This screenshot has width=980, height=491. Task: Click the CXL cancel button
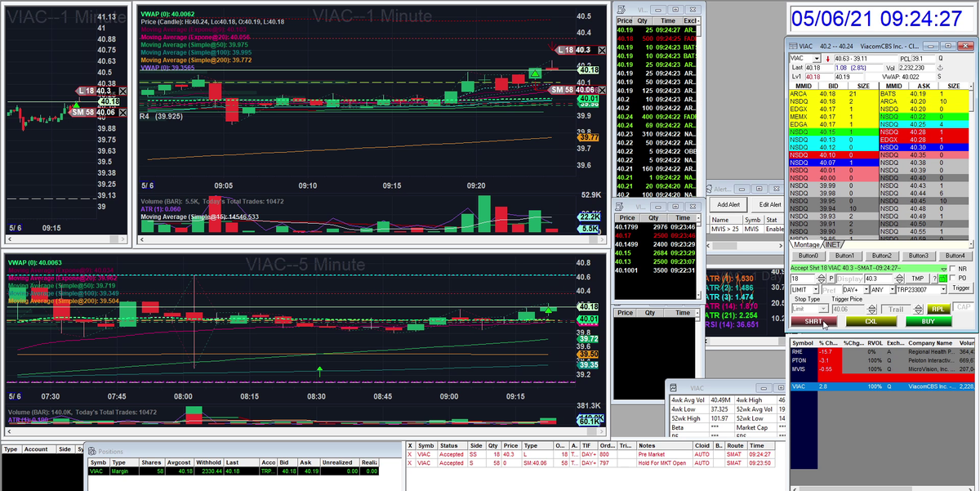(871, 321)
